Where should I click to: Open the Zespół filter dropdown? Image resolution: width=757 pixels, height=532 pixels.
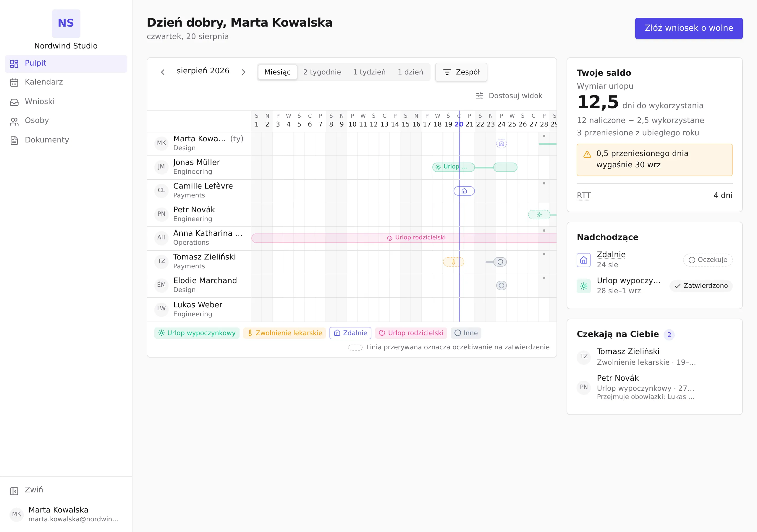pos(461,72)
